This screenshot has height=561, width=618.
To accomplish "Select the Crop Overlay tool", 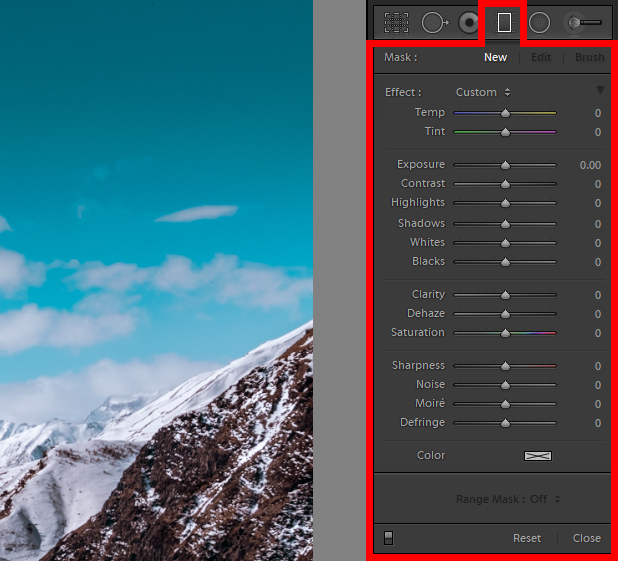I will point(397,22).
